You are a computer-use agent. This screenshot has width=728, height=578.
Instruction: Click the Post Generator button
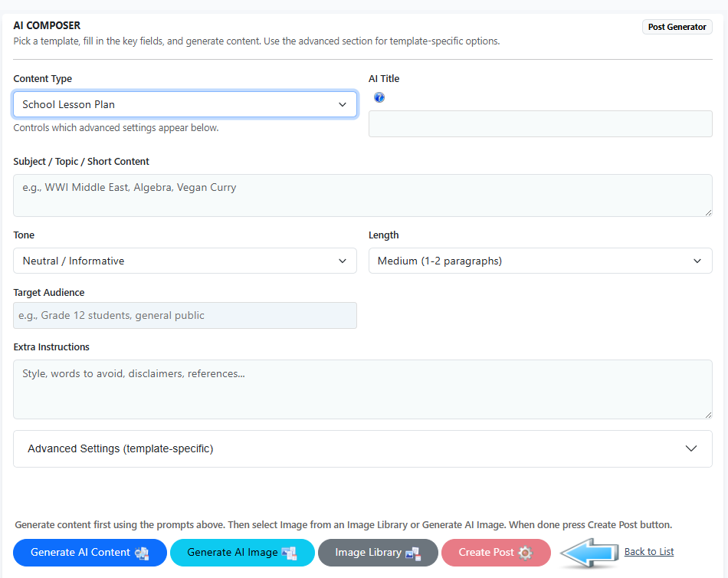click(677, 27)
